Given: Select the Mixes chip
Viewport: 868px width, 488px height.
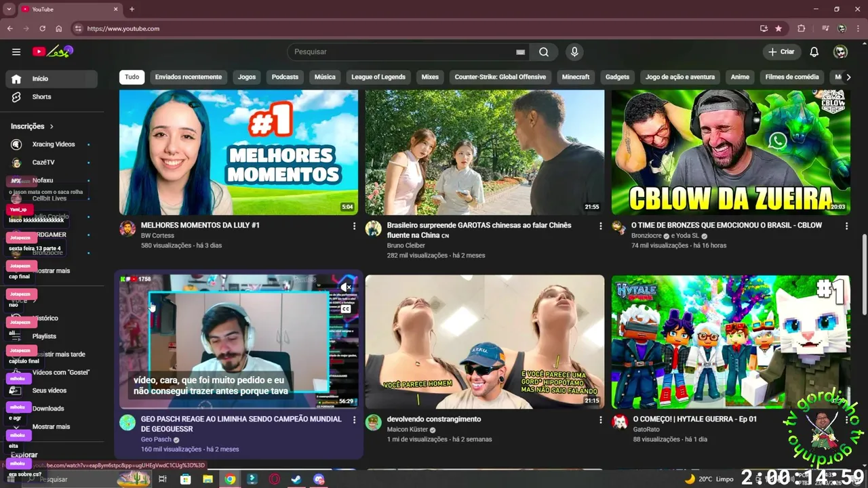Looking at the screenshot, I should 430,77.
